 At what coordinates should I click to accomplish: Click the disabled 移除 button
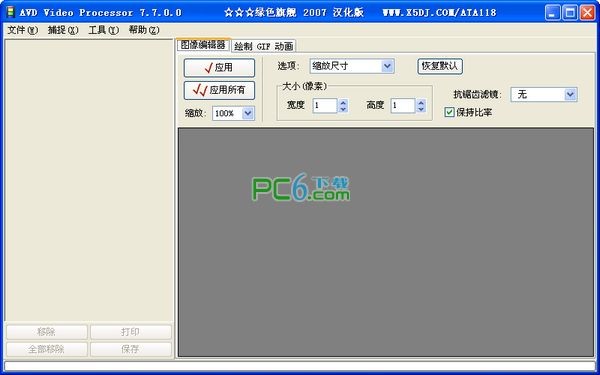(x=47, y=332)
